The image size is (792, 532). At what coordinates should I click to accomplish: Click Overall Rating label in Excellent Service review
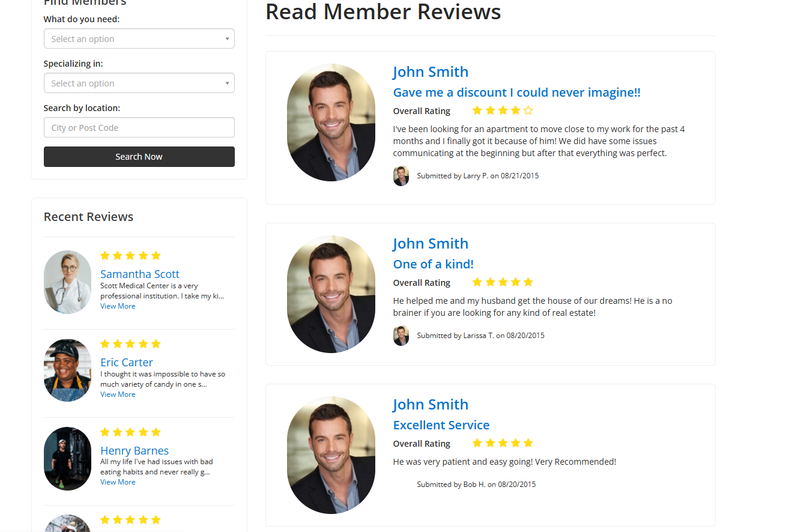coord(422,444)
